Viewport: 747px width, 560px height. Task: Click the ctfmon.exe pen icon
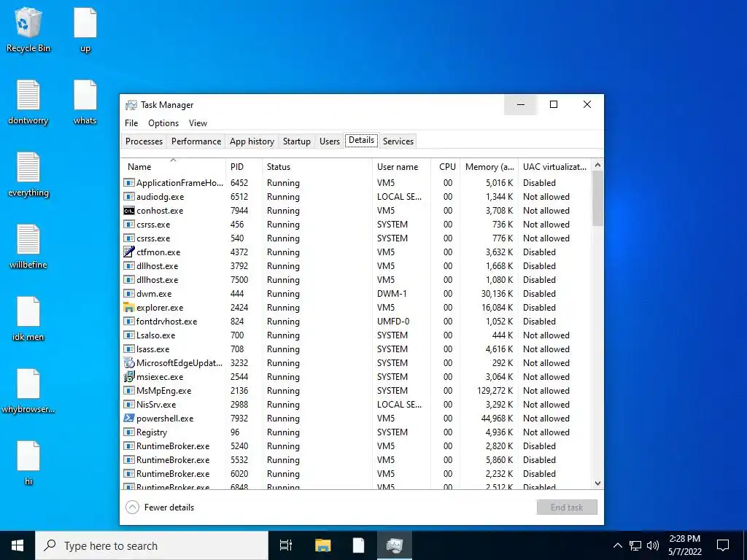click(x=128, y=252)
